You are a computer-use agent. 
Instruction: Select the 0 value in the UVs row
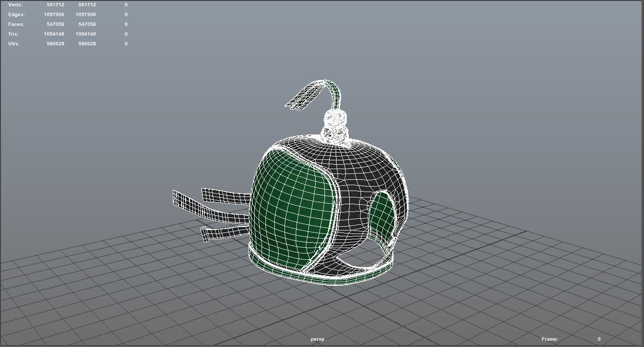[x=126, y=44]
